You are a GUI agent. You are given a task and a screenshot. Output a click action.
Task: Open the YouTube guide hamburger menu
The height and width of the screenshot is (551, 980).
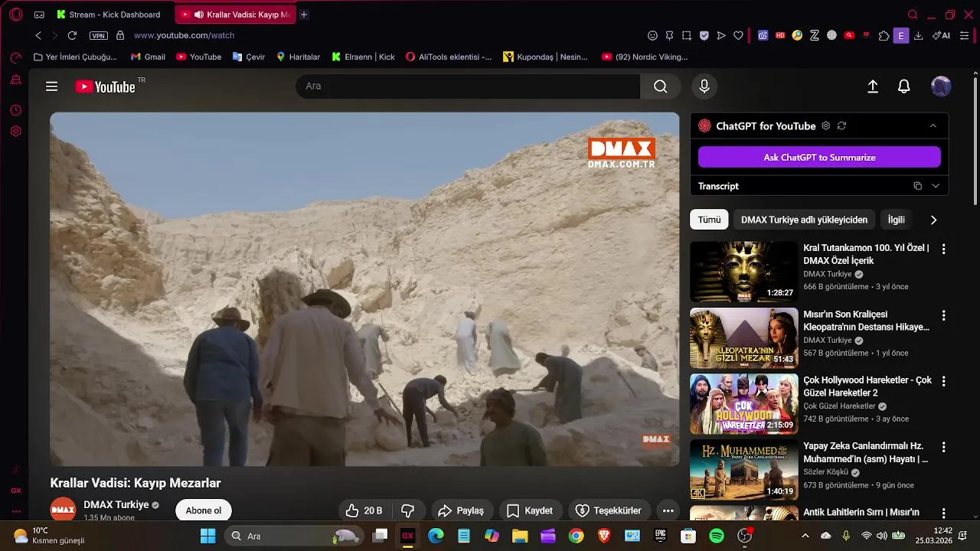tap(51, 86)
